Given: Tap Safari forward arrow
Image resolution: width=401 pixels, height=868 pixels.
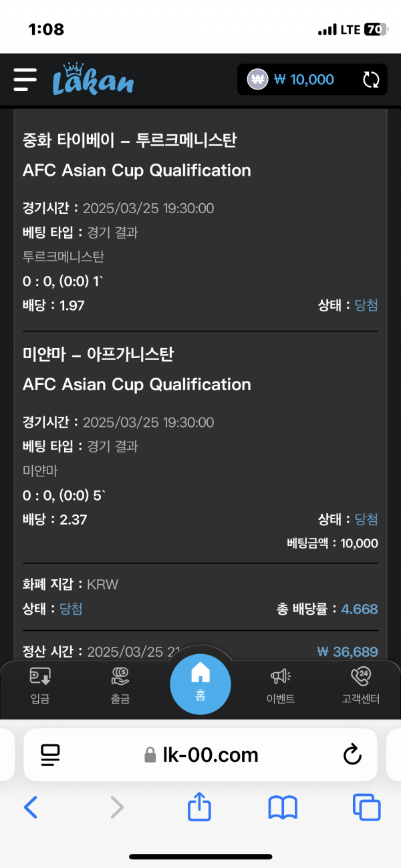Looking at the screenshot, I should (x=117, y=808).
